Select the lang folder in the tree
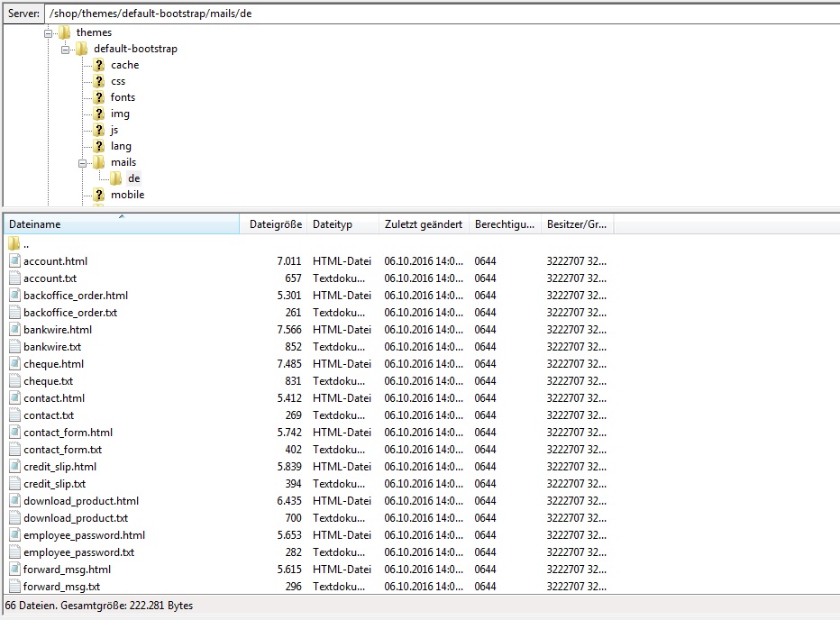840x620 pixels. coord(121,146)
